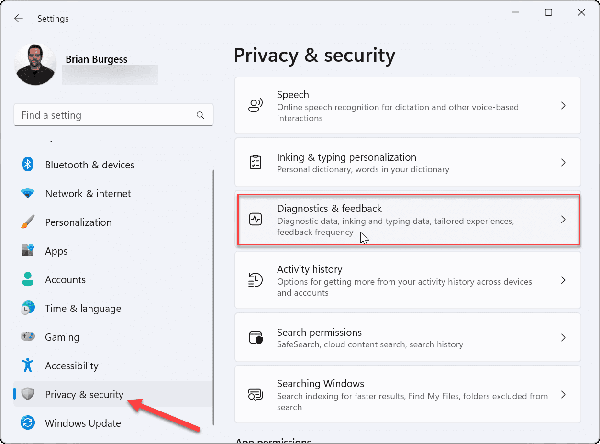600x444 pixels.
Task: Open the Searching Windows settings
Action: [408, 390]
